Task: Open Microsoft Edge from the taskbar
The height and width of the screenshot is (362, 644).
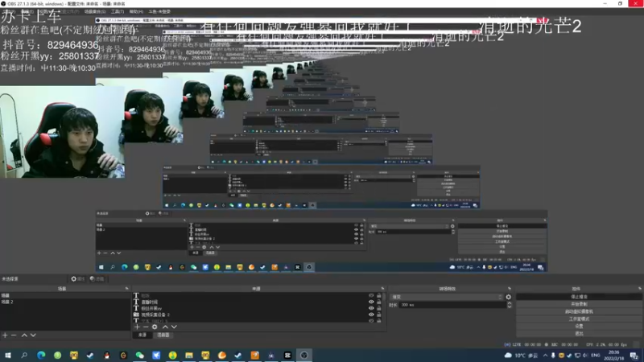Action: [41, 355]
